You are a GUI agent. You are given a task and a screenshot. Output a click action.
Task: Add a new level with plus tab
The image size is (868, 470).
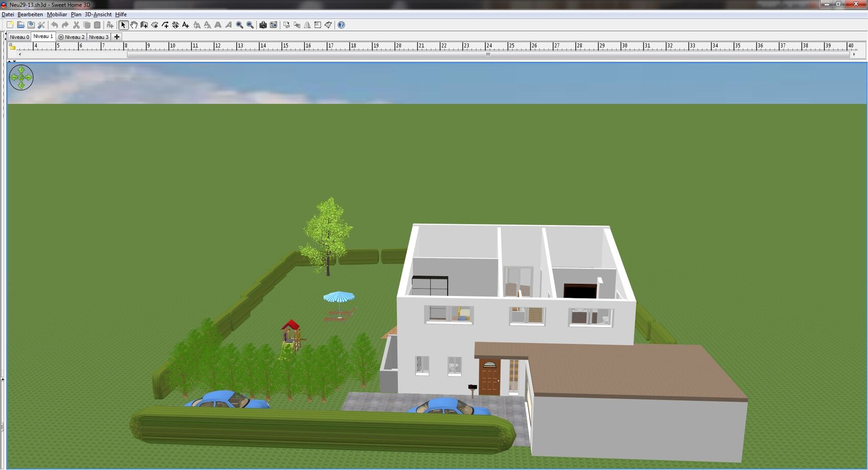click(117, 37)
